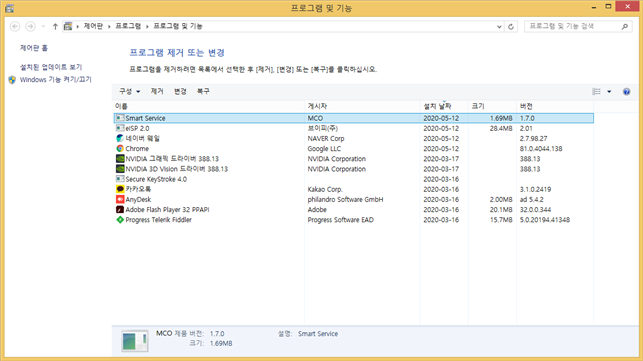Click Kakao Corp. publisher cell
The width and height of the screenshot is (643, 361).
[325, 190]
